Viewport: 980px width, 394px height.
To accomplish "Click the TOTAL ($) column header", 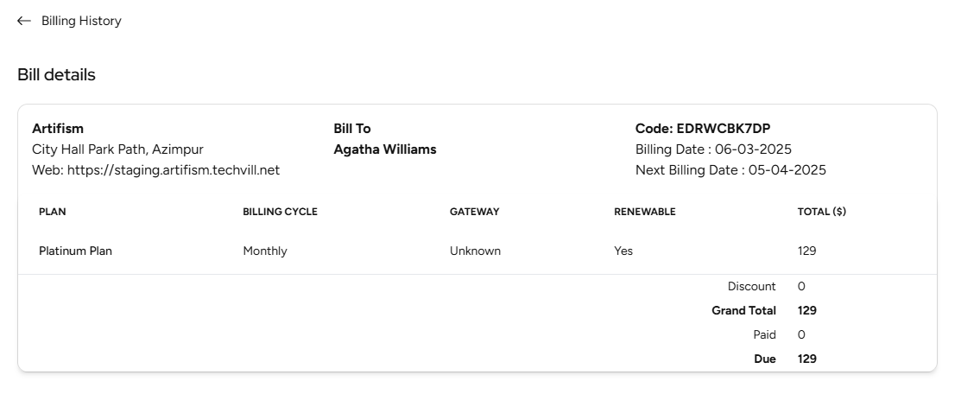I will tap(821, 212).
